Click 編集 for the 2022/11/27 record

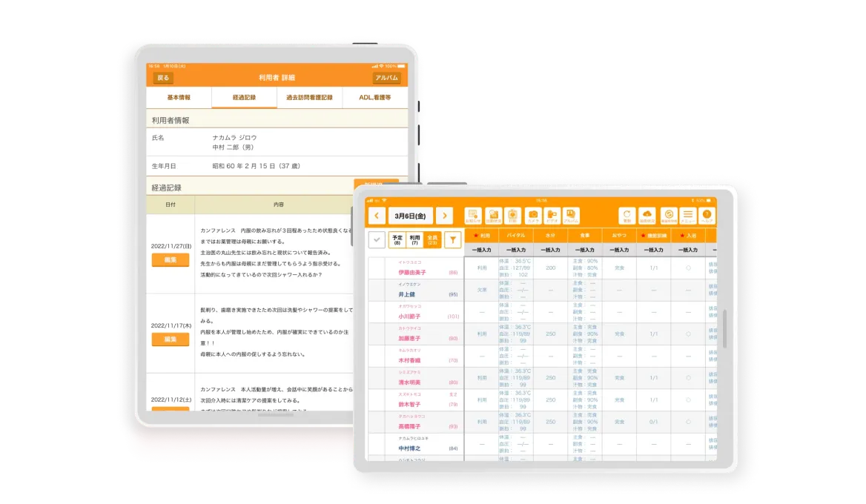(171, 259)
